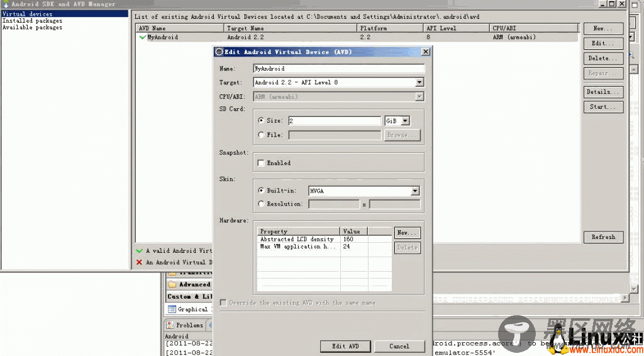Select the MyAndroid AVD row
The height and width of the screenshot is (356, 644).
point(357,37)
